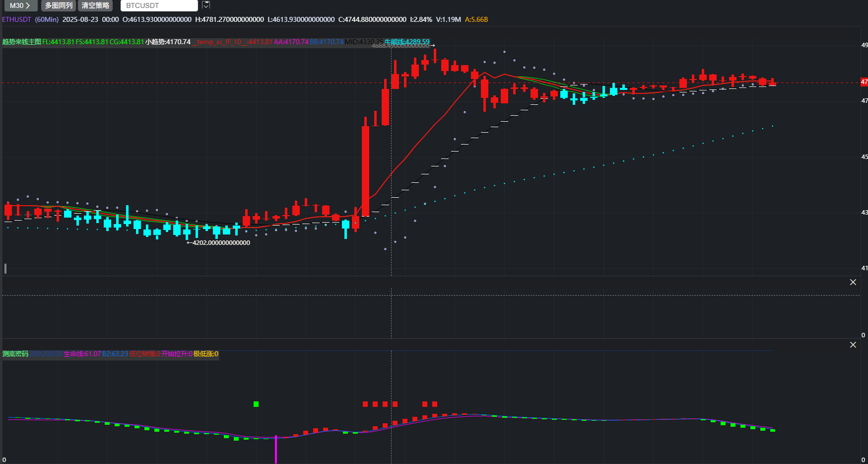Click the H:4781.270000000000 high price value
The width and height of the screenshot is (868, 464).
pos(230,19)
